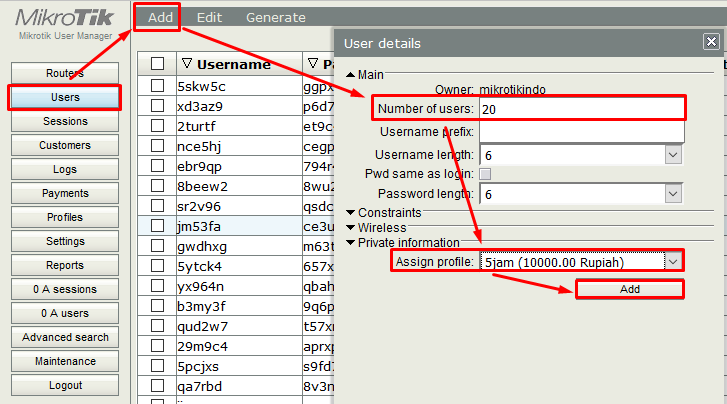Focus the Number of users field
Screen dimensions: 727x404
pyautogui.click(x=581, y=109)
